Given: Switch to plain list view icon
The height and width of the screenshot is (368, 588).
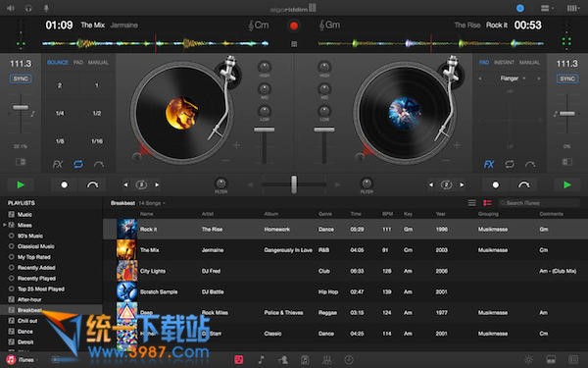Looking at the screenshot, I should coord(471,203).
